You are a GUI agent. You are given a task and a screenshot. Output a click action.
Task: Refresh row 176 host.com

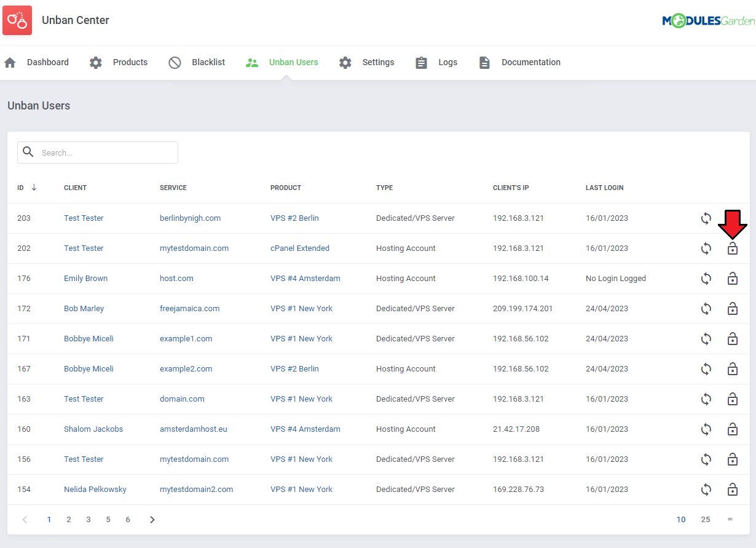(706, 279)
